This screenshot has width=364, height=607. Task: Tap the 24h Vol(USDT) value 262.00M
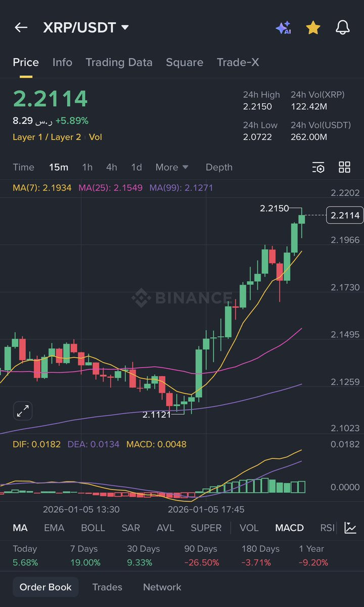coord(309,137)
